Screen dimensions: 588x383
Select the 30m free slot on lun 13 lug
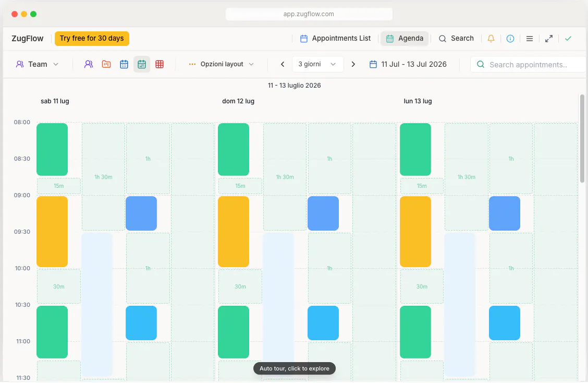click(422, 286)
